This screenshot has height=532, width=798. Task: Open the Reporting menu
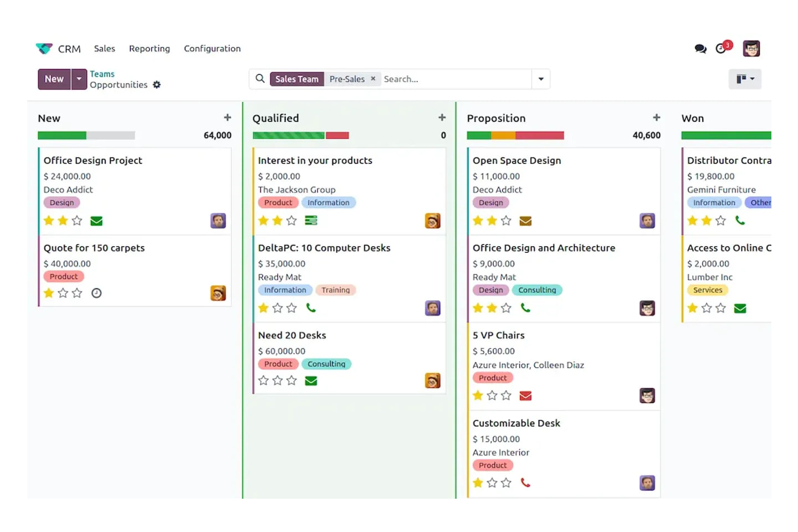tap(150, 49)
